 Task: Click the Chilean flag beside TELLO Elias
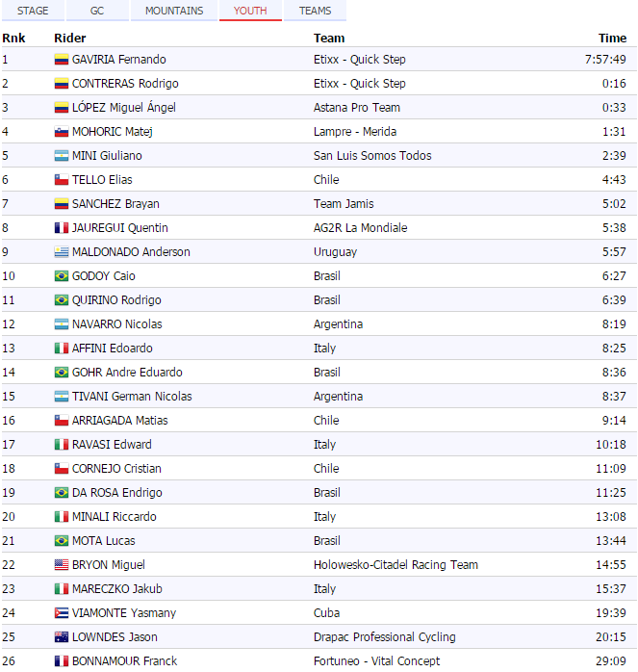coord(62,180)
